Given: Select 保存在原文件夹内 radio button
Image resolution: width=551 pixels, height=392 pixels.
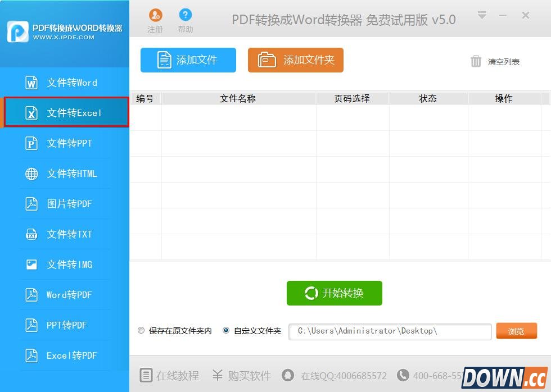Looking at the screenshot, I should point(141,330).
